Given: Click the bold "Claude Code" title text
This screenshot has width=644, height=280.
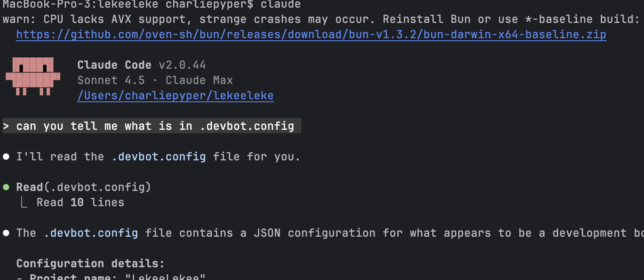Looking at the screenshot, I should (x=114, y=65).
